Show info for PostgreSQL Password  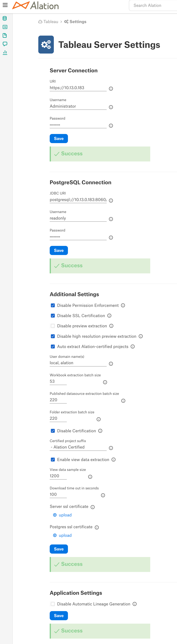pos(111,237)
